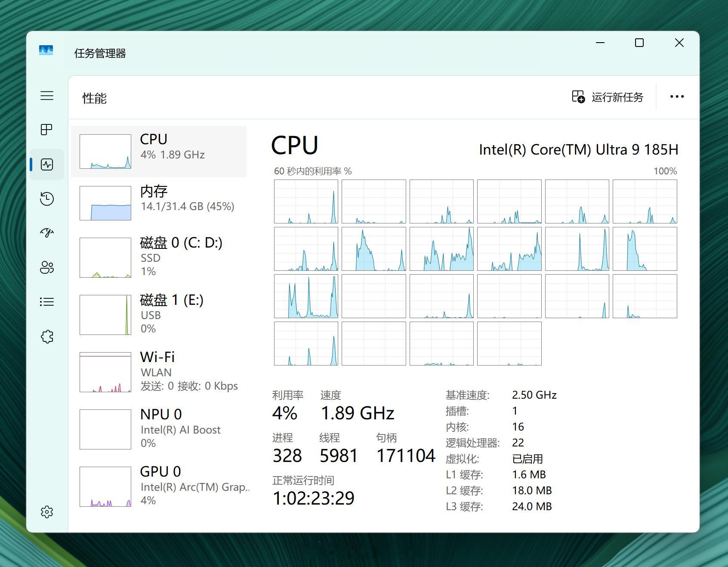Open the Details list page icon
The width and height of the screenshot is (728, 567).
tap(47, 302)
